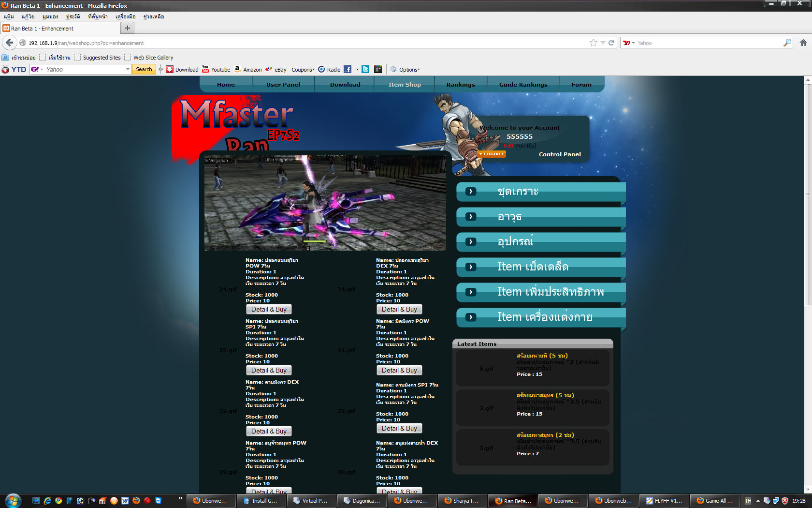Click the Google Plus toolbar icon
812x508 pixels.
(x=378, y=69)
